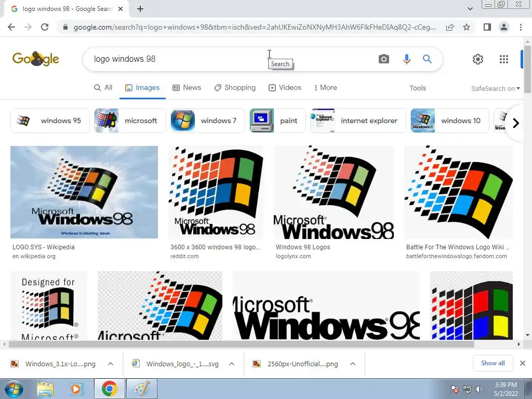Open the Battle For The Windows Logo Wiki image
The width and height of the screenshot is (532, 399).
(x=458, y=192)
